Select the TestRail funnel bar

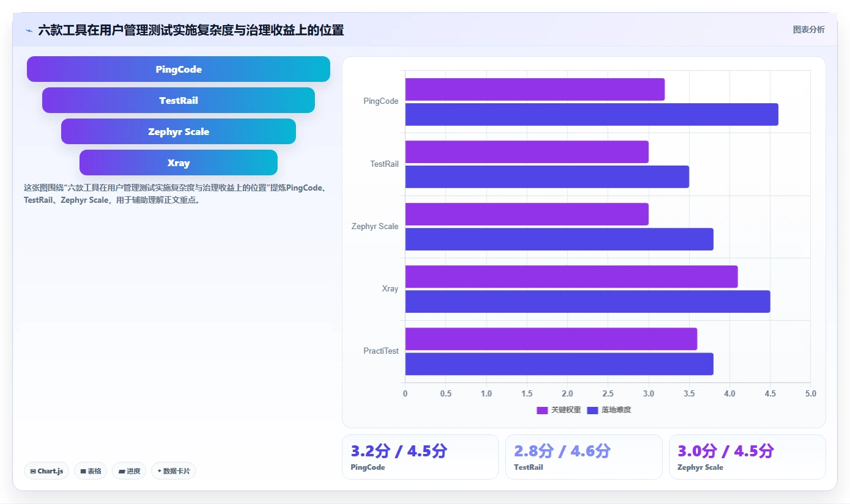point(179,100)
